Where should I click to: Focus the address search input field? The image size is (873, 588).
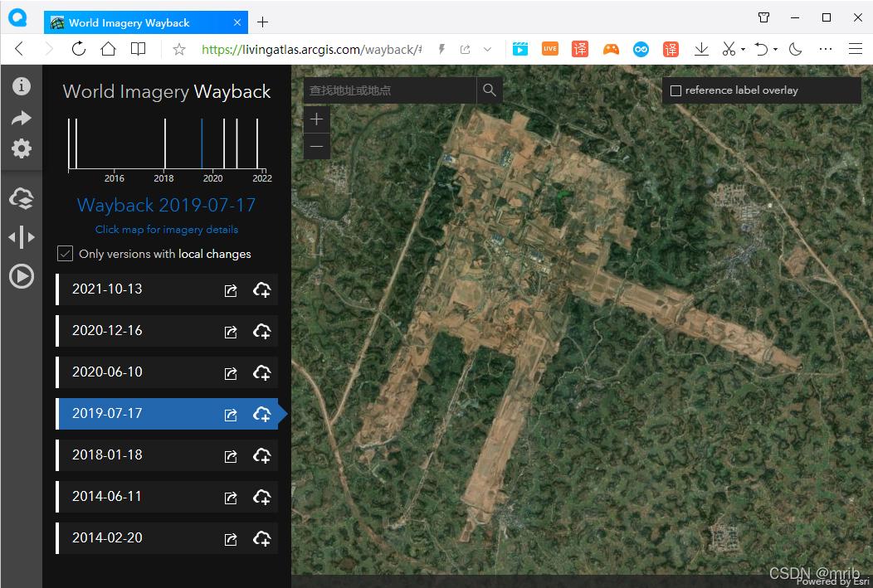coord(390,90)
